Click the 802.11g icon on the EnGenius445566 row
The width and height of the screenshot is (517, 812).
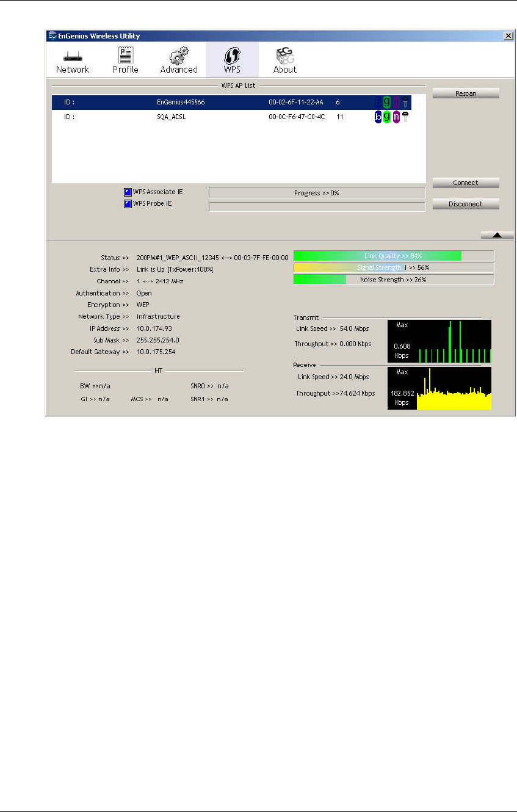pyautogui.click(x=387, y=102)
